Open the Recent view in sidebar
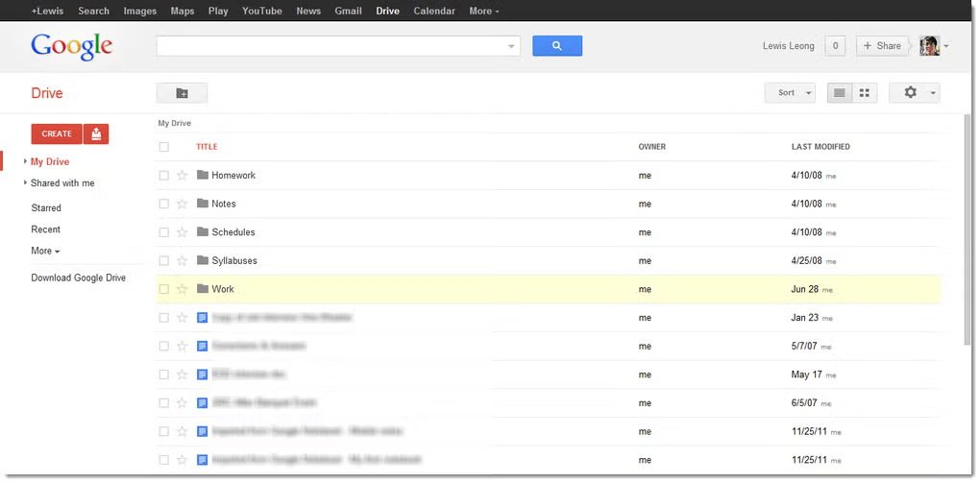 45,229
